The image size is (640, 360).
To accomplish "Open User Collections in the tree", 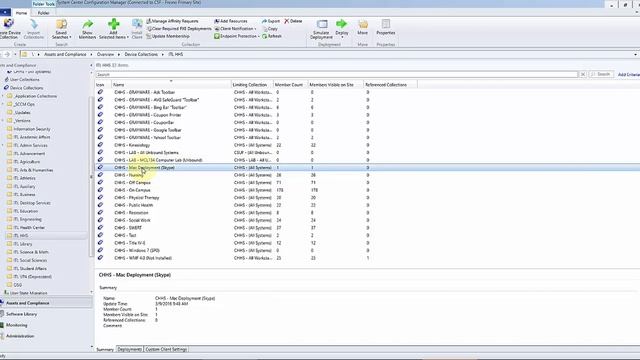I will (24, 80).
